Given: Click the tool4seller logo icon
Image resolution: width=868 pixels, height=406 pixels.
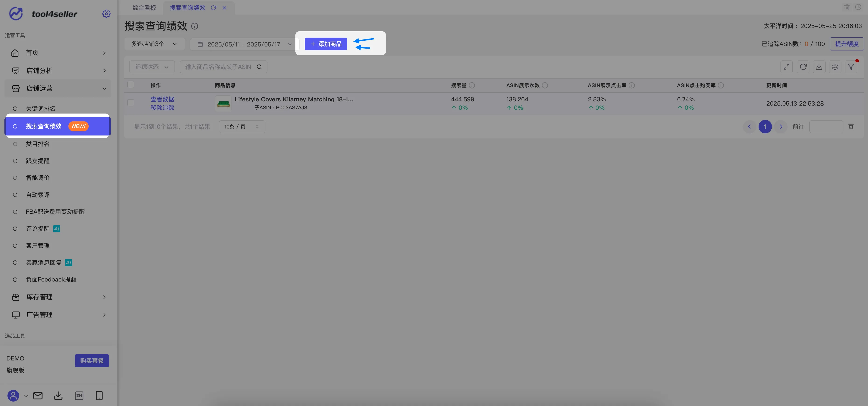Looking at the screenshot, I should tap(15, 14).
